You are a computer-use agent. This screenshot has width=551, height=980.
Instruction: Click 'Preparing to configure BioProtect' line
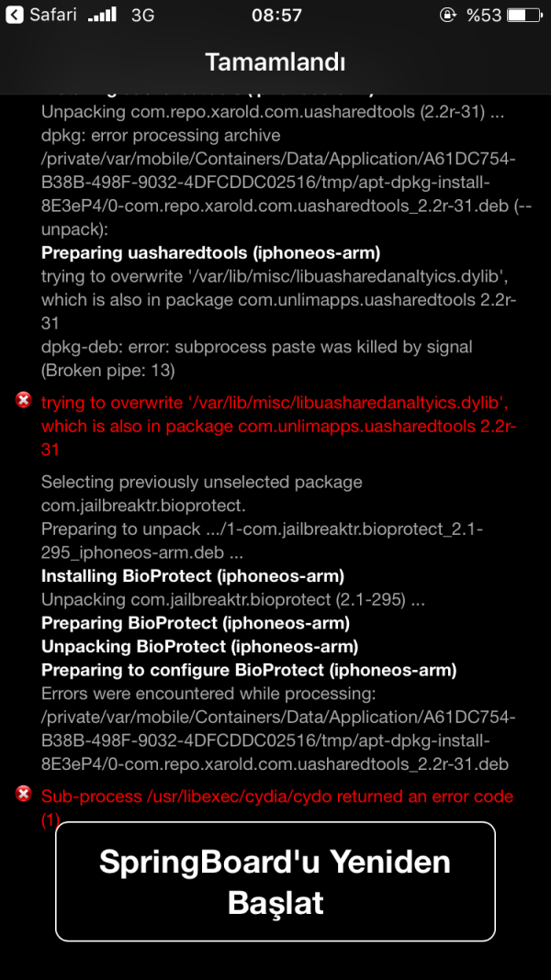coord(249,670)
